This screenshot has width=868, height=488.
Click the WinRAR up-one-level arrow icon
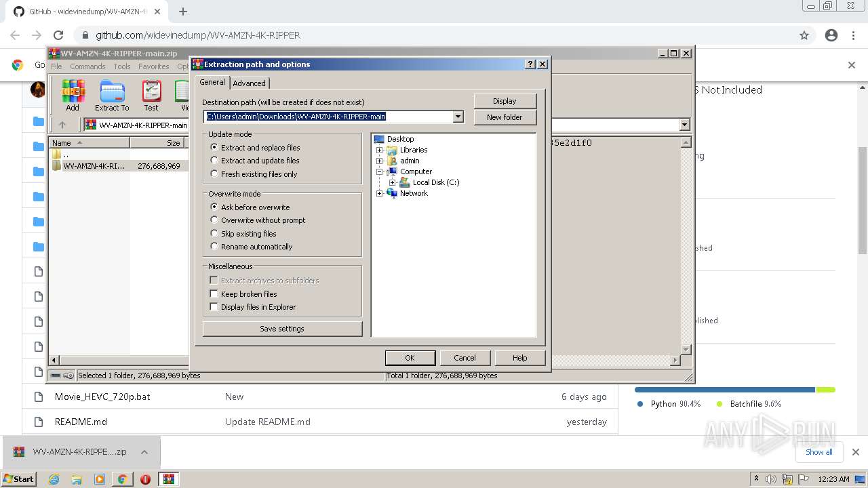(x=62, y=125)
